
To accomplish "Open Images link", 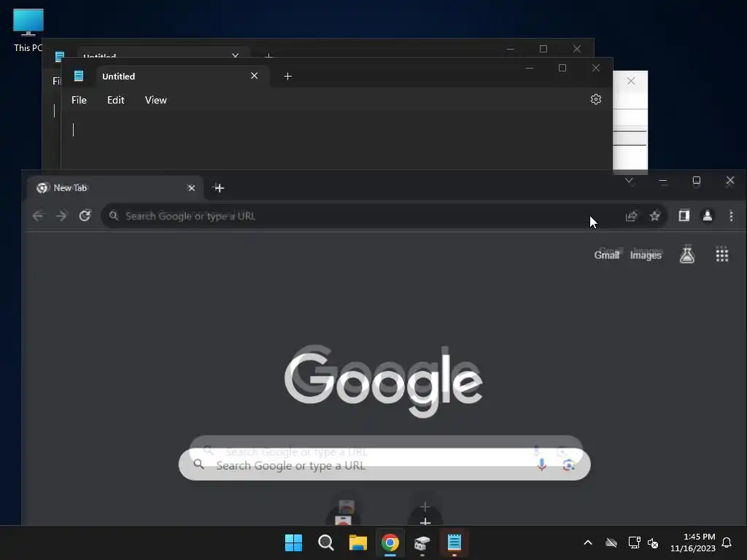I will coord(646,254).
